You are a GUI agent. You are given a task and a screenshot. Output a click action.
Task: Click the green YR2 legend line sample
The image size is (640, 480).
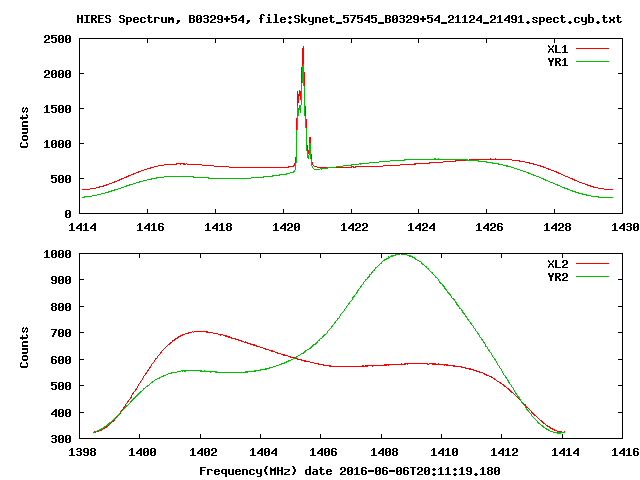point(592,277)
